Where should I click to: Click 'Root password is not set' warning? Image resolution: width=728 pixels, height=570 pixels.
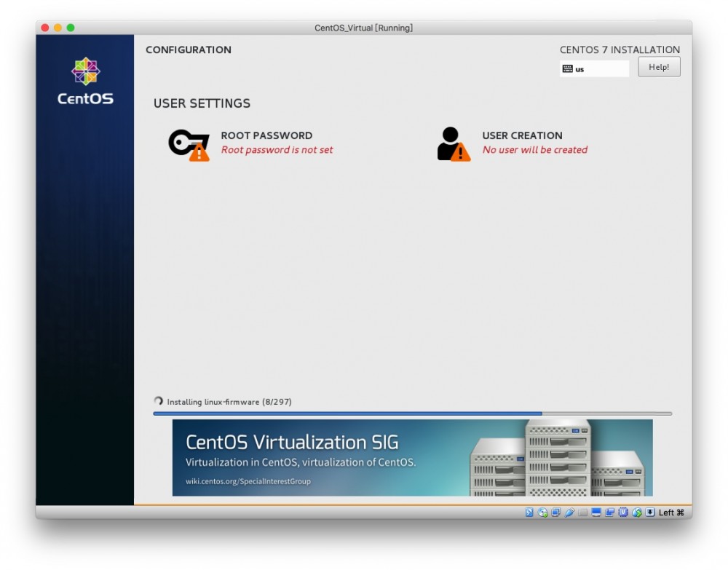[x=277, y=150]
